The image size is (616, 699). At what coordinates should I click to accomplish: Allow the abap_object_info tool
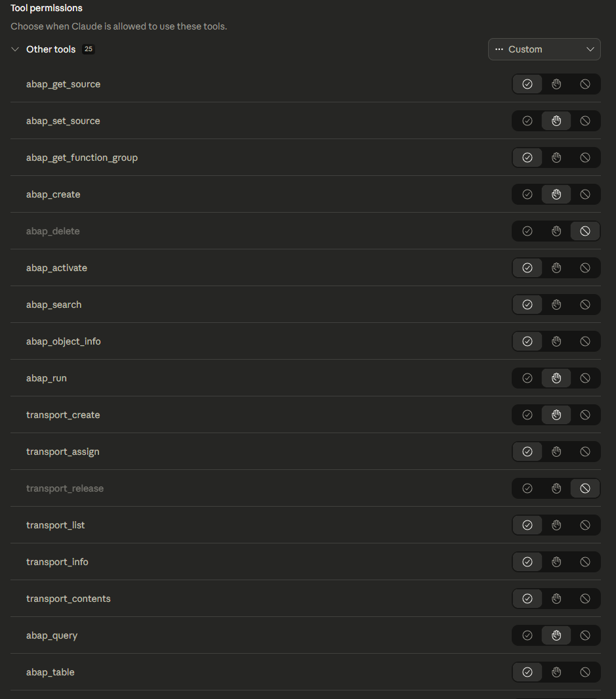[527, 341]
